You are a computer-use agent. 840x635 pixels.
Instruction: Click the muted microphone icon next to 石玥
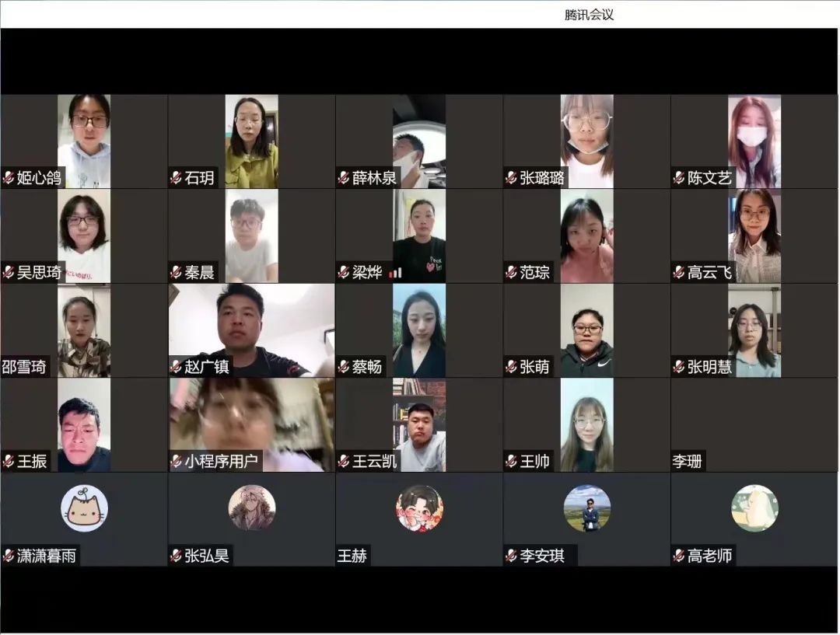[x=176, y=178]
